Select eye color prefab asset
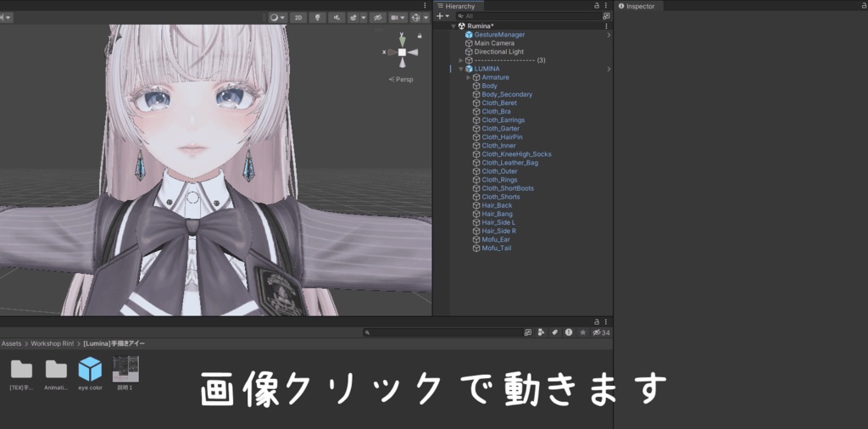The height and width of the screenshot is (429, 868). tap(90, 374)
